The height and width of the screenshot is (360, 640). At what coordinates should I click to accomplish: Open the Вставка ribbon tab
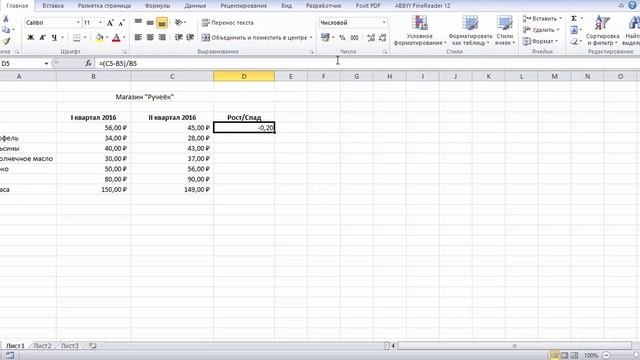click(53, 6)
